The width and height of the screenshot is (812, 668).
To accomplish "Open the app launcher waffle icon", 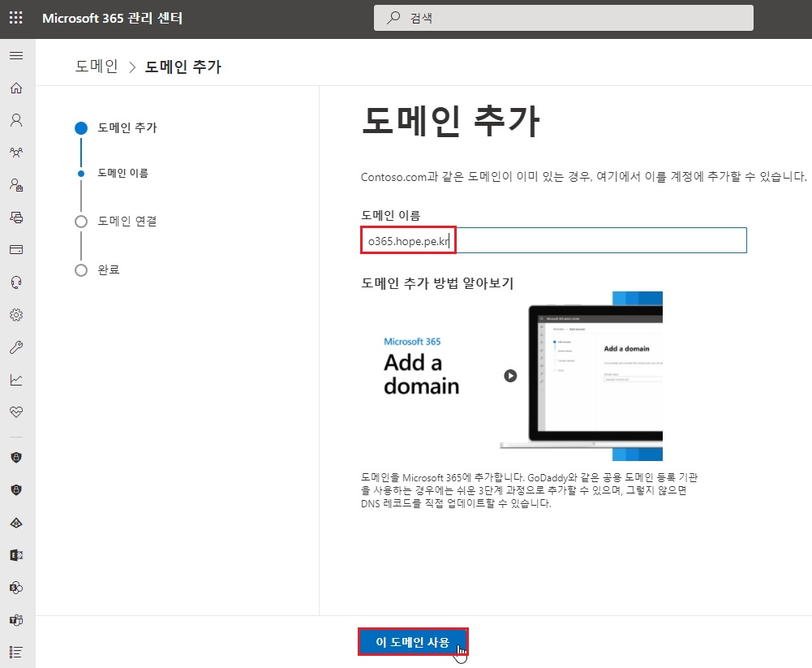I will click(16, 18).
